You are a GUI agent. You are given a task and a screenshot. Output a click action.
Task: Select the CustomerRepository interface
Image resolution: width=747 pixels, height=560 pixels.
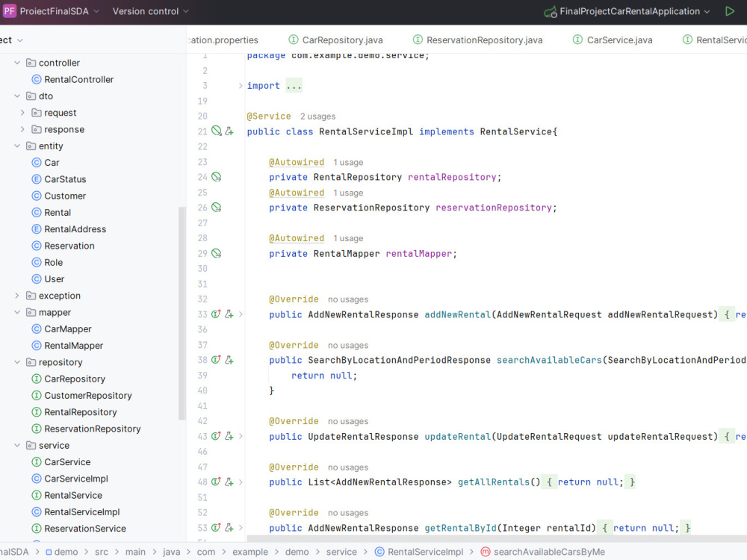82,396
